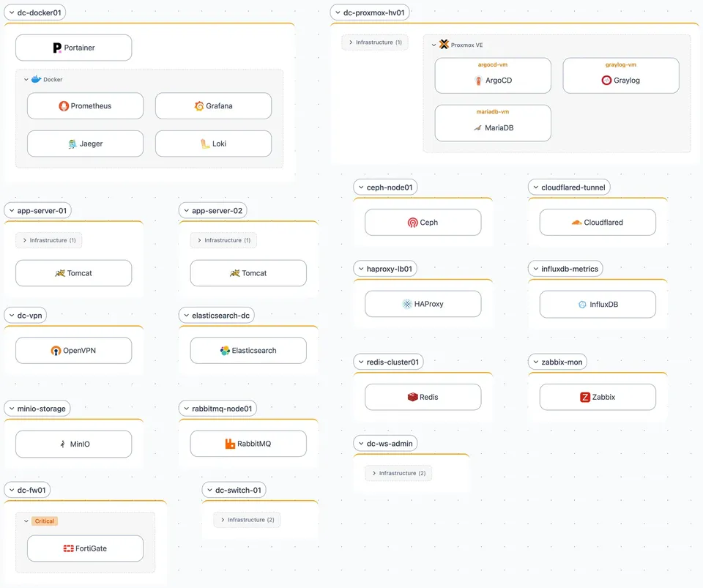Collapse the dc-switch-01 group
This screenshot has height=588, width=703.
click(210, 491)
